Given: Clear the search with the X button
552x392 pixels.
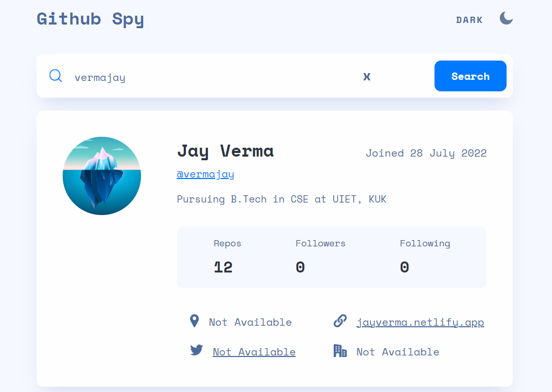Looking at the screenshot, I should click(x=367, y=76).
